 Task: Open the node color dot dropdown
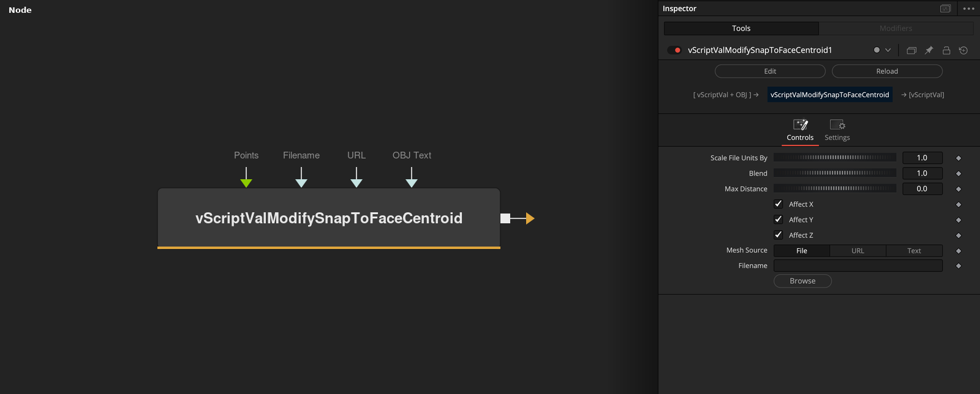[x=882, y=50]
